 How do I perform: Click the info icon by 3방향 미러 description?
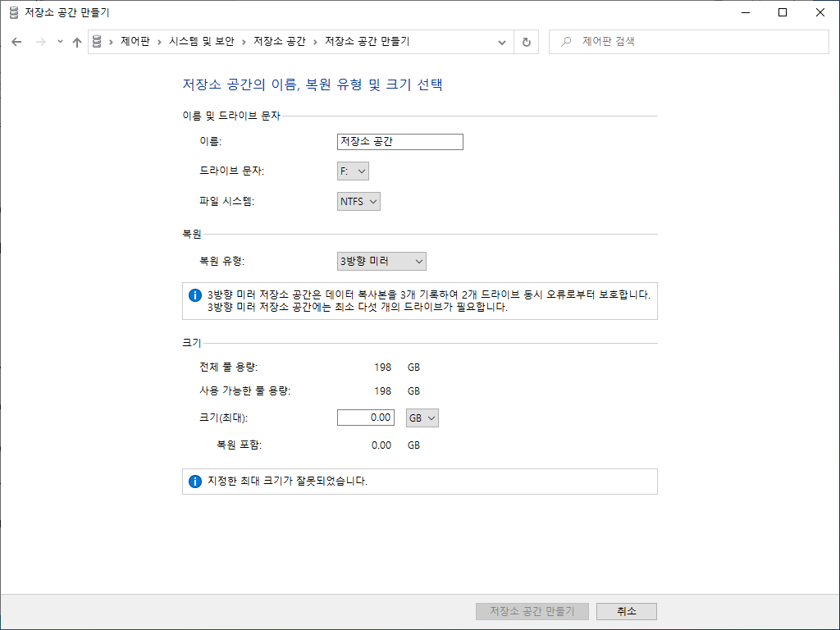tap(195, 295)
